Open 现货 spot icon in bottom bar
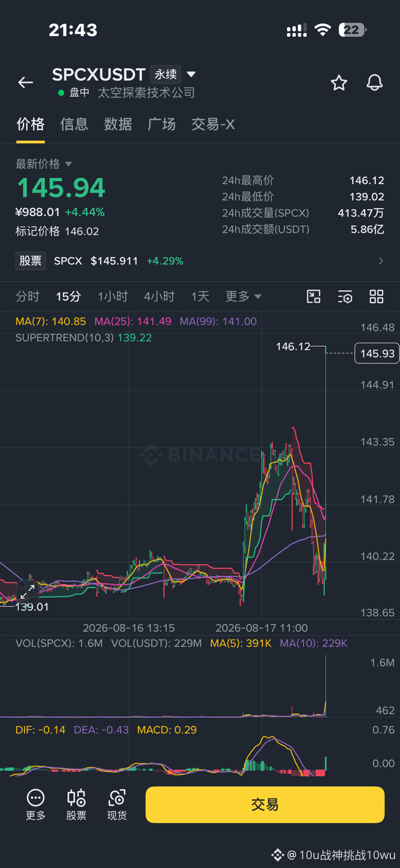This screenshot has width=400, height=868. 117,805
